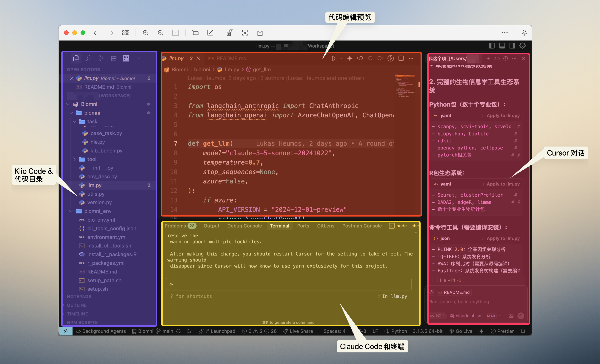
Task: Collapse the biomni_env folder
Action: pyautogui.click(x=71, y=211)
